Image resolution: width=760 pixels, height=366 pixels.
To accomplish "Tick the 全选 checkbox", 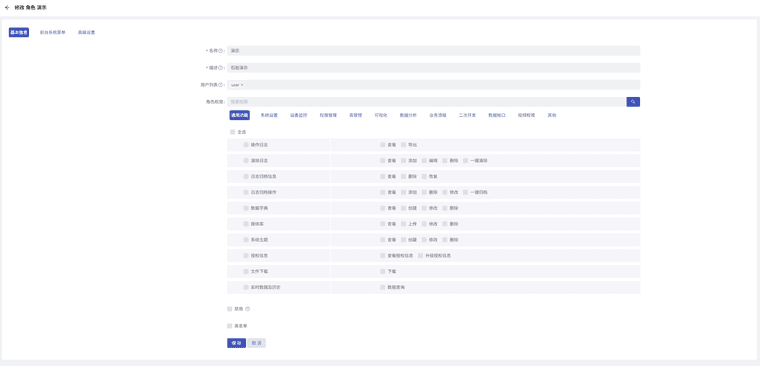I will 232,132.
